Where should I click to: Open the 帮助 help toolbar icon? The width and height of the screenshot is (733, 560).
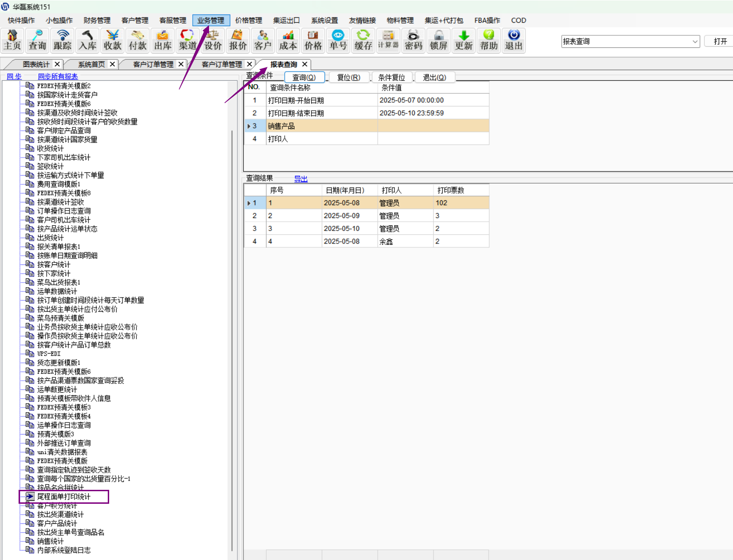pos(489,40)
